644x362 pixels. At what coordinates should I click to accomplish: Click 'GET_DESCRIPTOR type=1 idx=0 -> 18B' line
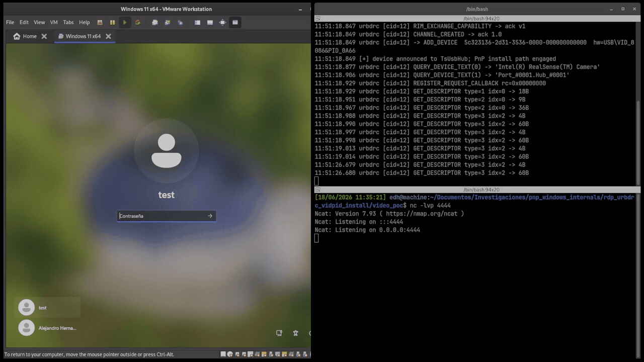click(x=422, y=92)
